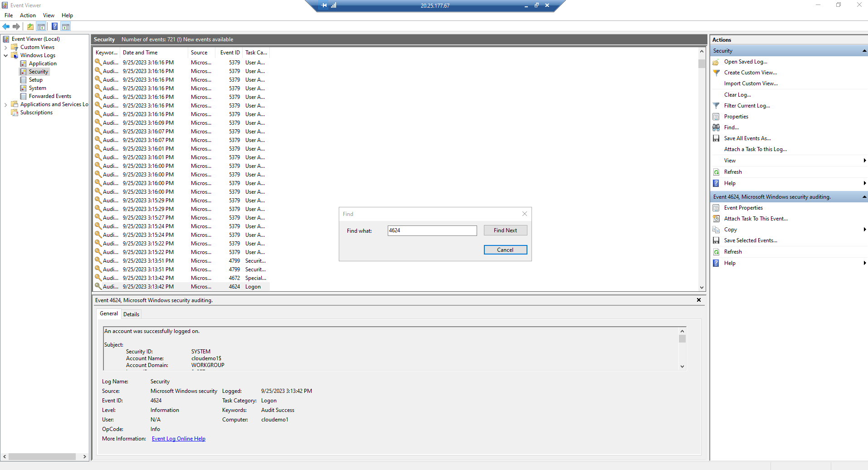Viewport: 868px width, 470px height.
Task: Click the Find what input field
Action: pos(432,230)
